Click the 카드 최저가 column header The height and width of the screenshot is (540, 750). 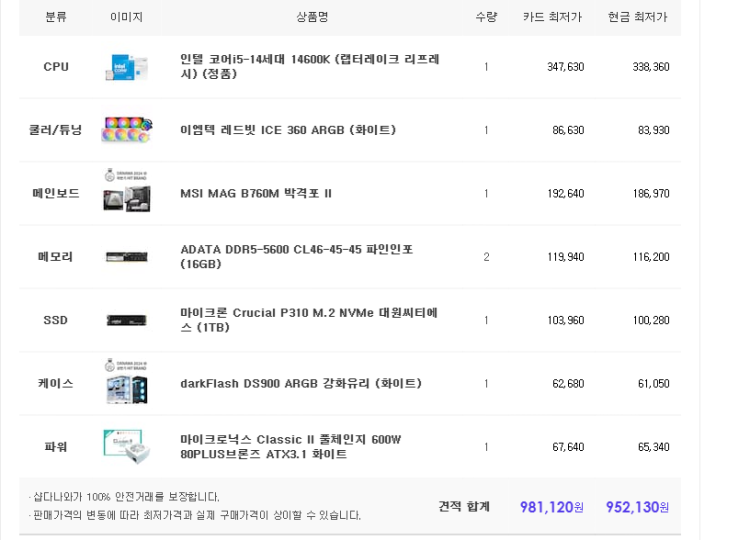point(552,17)
